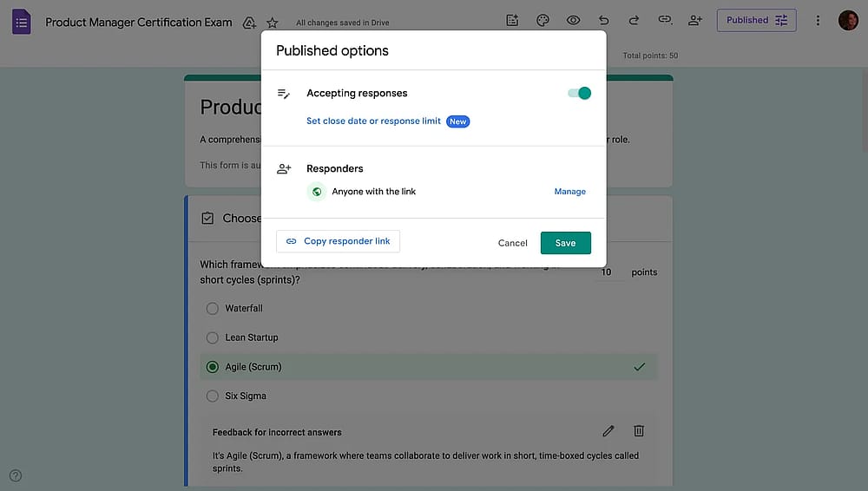The height and width of the screenshot is (491, 868).
Task: Click Set close date or response limit
Action: point(373,121)
